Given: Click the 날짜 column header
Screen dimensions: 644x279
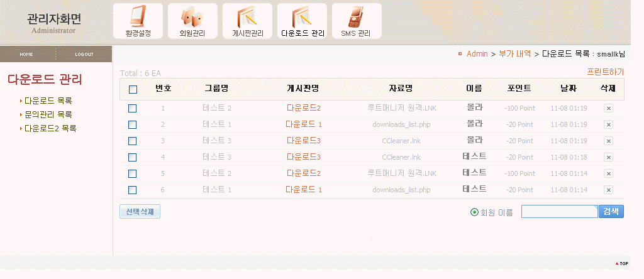Looking at the screenshot, I should tap(569, 88).
